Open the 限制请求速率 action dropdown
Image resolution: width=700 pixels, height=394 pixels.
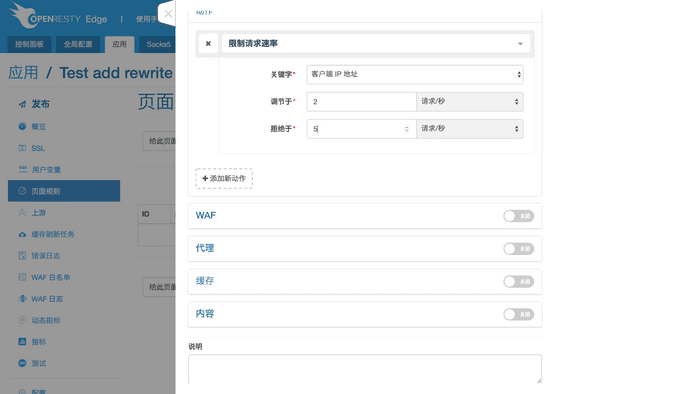376,44
